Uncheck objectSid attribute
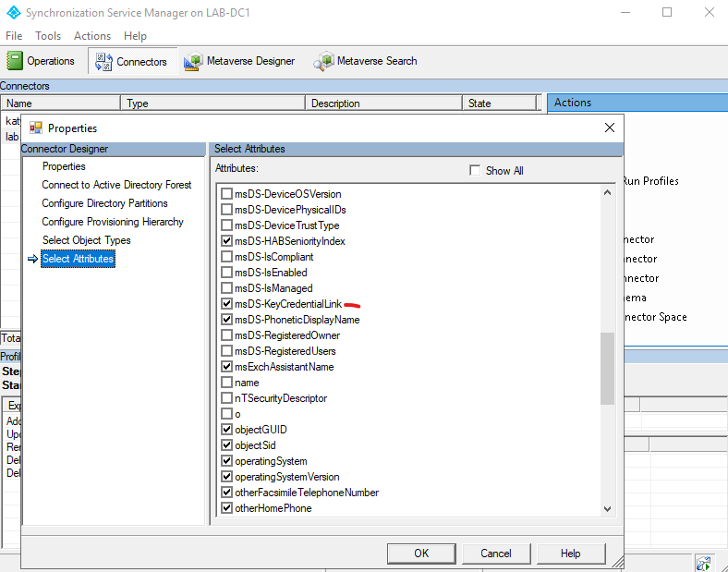 tap(226, 445)
